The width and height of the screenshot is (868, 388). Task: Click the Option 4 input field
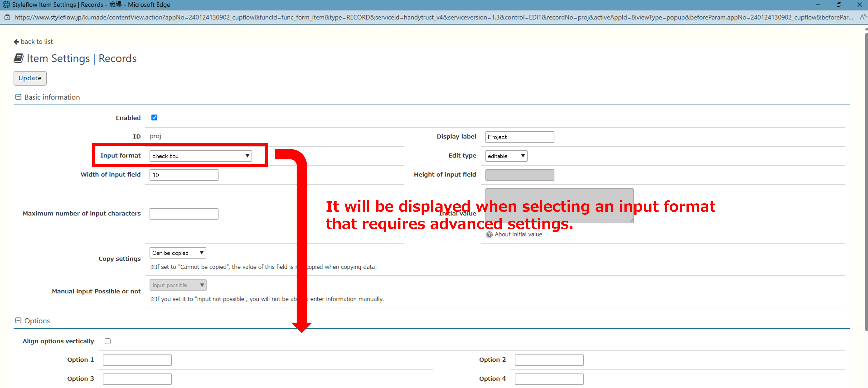[549, 379]
